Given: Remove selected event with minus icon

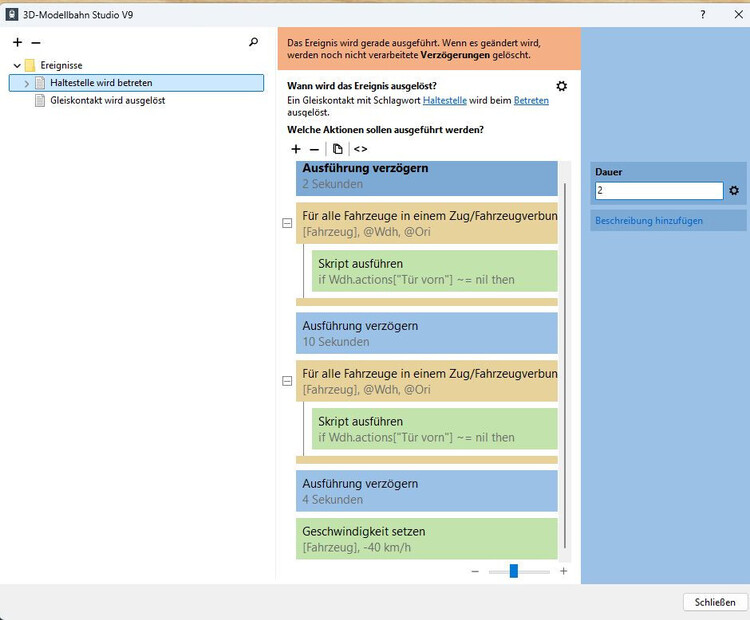Looking at the screenshot, I should (x=36, y=43).
